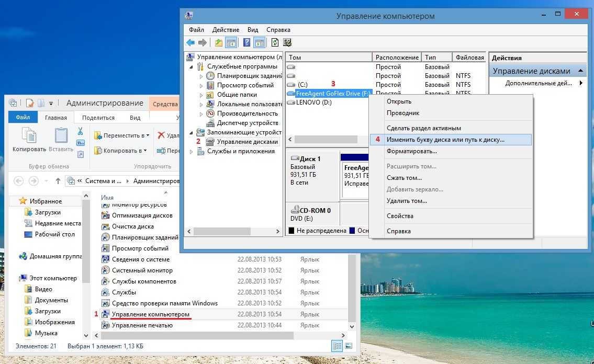Toggle the Show/Hide Action Pane toolbar button

point(259,43)
